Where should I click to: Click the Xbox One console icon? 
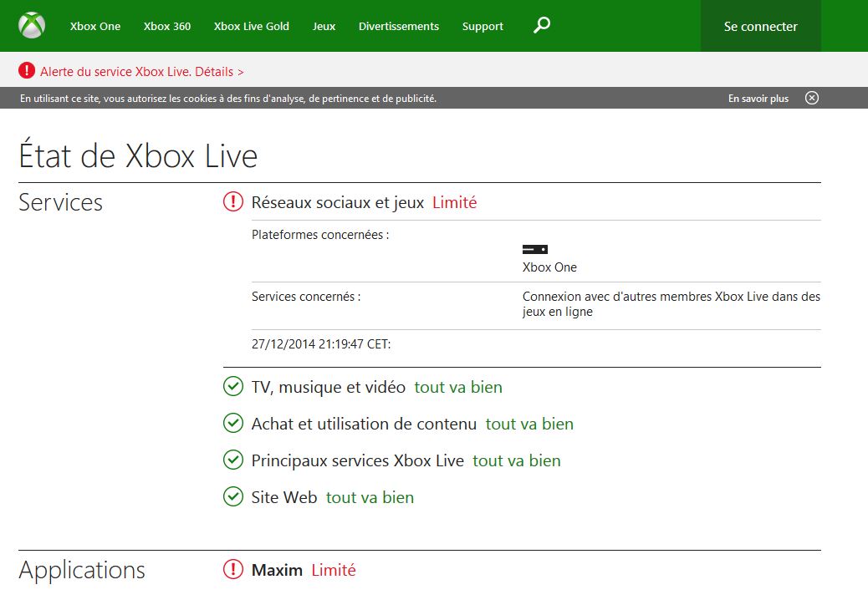coord(534,249)
